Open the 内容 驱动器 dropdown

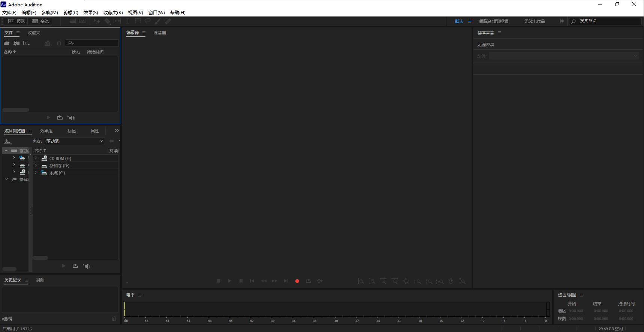(74, 141)
